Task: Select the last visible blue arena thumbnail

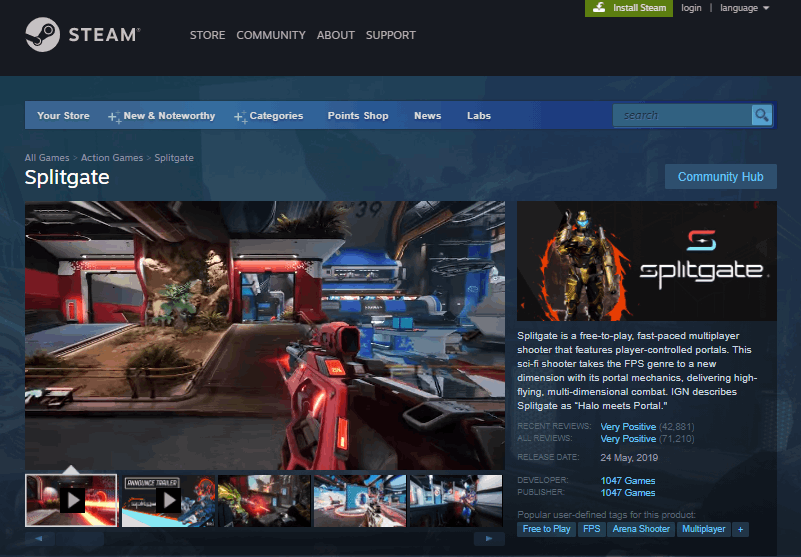Action: click(x=456, y=501)
